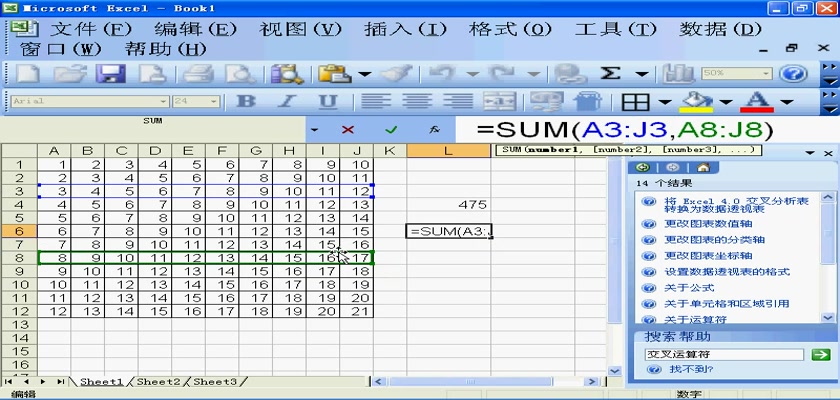Toggle Bold formatting
The image size is (840, 400).
246,102
